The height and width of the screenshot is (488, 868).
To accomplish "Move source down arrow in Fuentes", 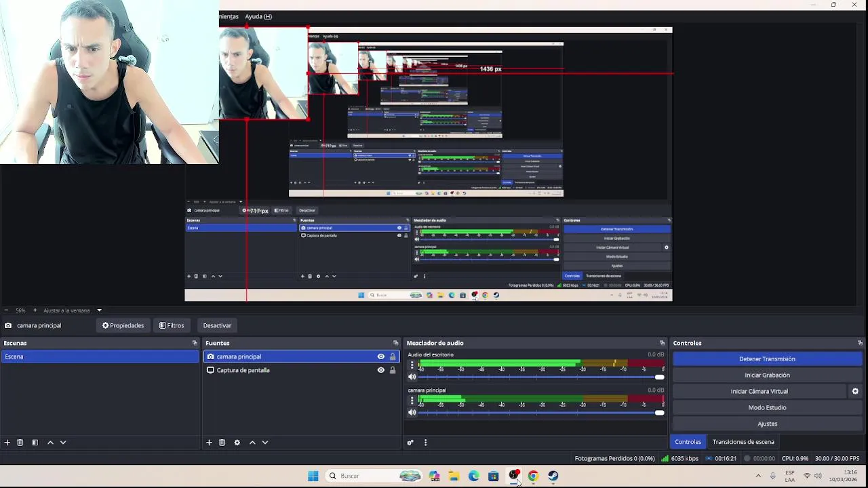I will 265,443.
